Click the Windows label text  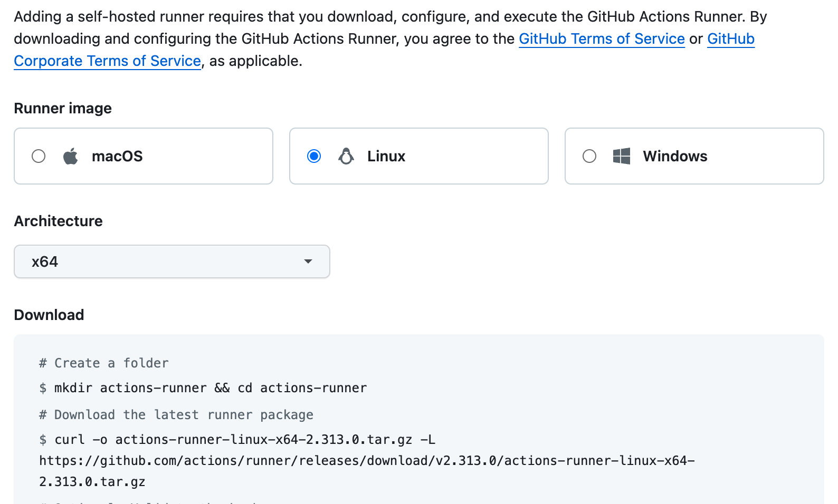(675, 156)
